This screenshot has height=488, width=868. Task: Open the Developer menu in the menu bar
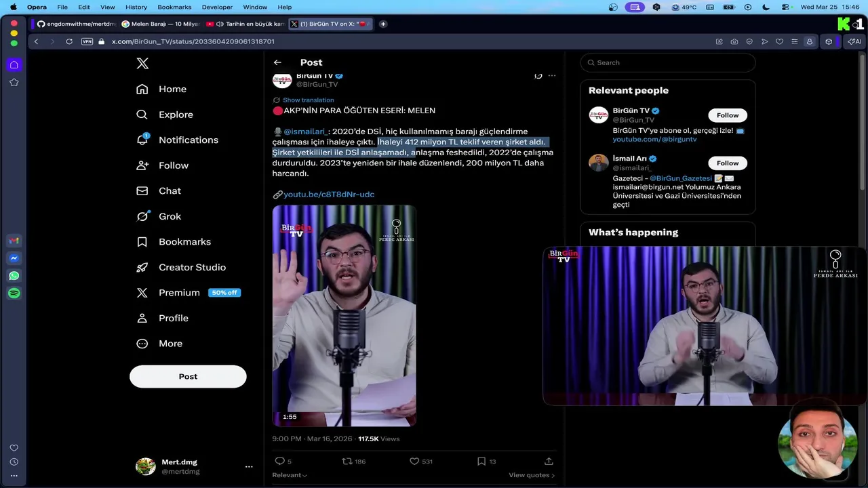click(217, 7)
